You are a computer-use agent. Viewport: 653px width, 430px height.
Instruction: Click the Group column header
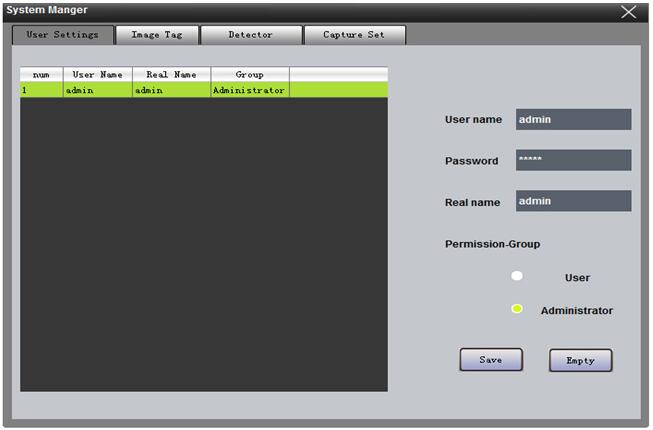pos(249,75)
